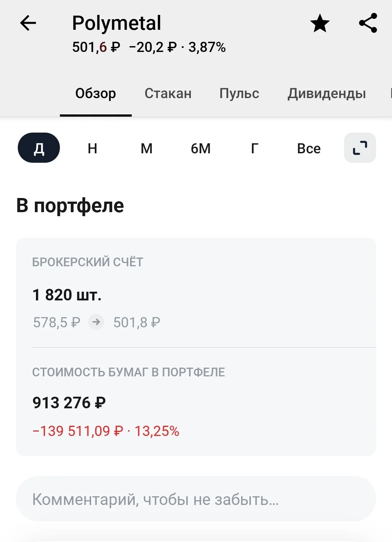This screenshot has width=392, height=542.
Task: Select the Д day chart period
Action: click(39, 148)
